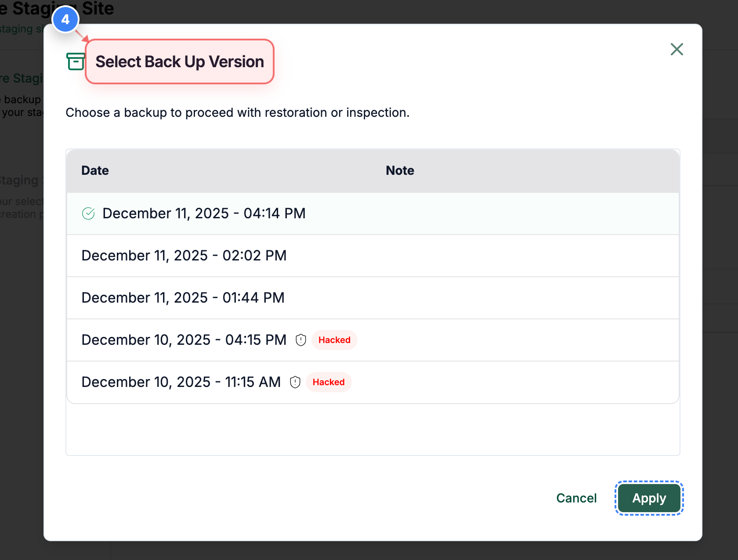The height and width of the screenshot is (560, 738).
Task: Click the Date column header
Action: [x=94, y=170]
